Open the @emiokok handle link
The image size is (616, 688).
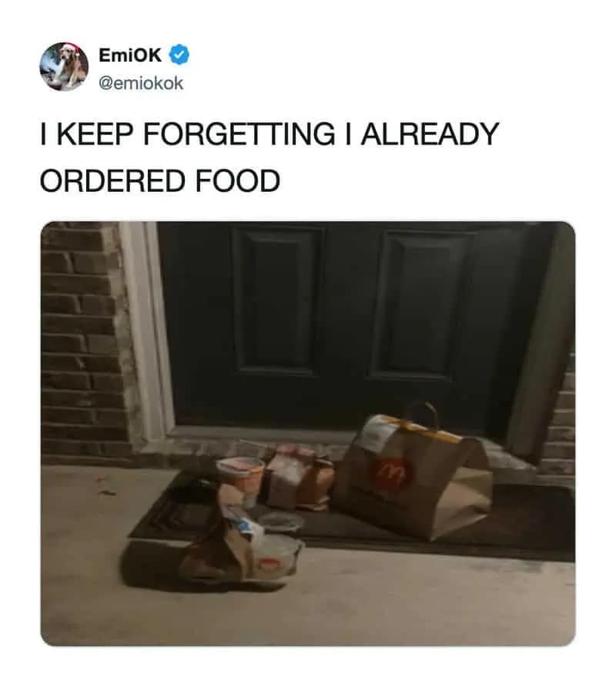point(141,83)
